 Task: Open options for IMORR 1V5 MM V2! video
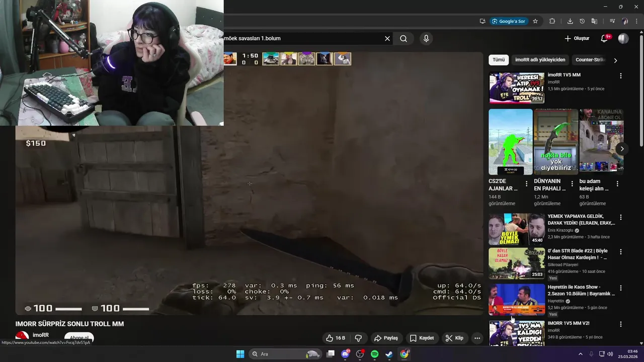(620, 324)
